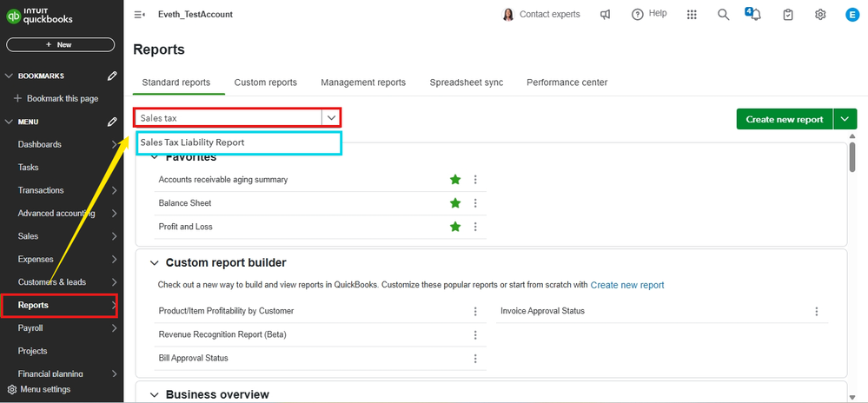Toggle the Profit and Loss favorite star
The width and height of the screenshot is (868, 403).
tap(454, 227)
